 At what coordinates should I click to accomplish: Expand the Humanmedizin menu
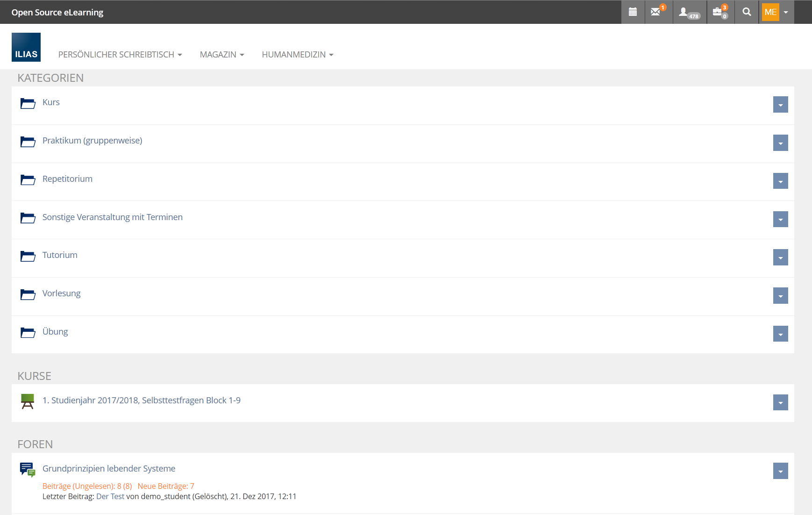[297, 55]
